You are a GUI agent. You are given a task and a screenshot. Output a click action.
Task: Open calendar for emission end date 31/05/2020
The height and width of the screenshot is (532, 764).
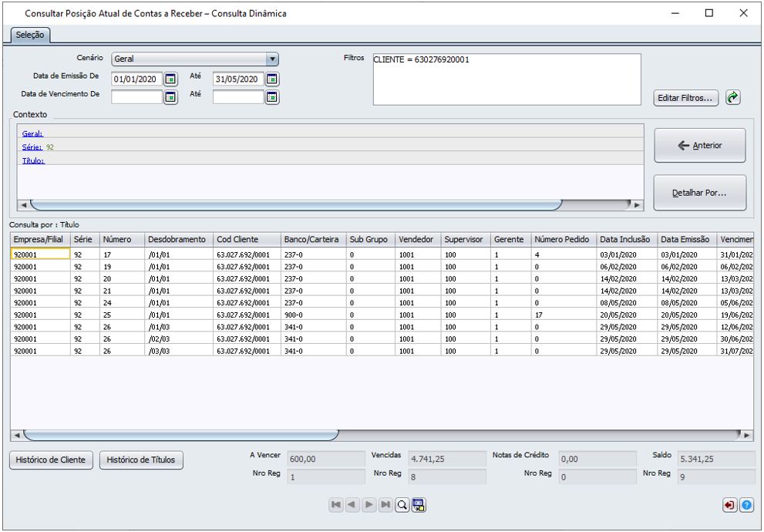pyautogui.click(x=272, y=79)
